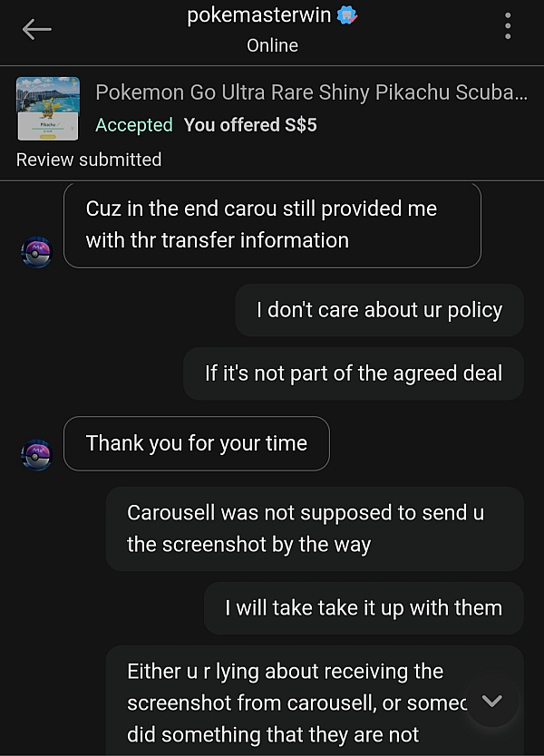View pokemasterwin profile from the header name

pos(259,15)
